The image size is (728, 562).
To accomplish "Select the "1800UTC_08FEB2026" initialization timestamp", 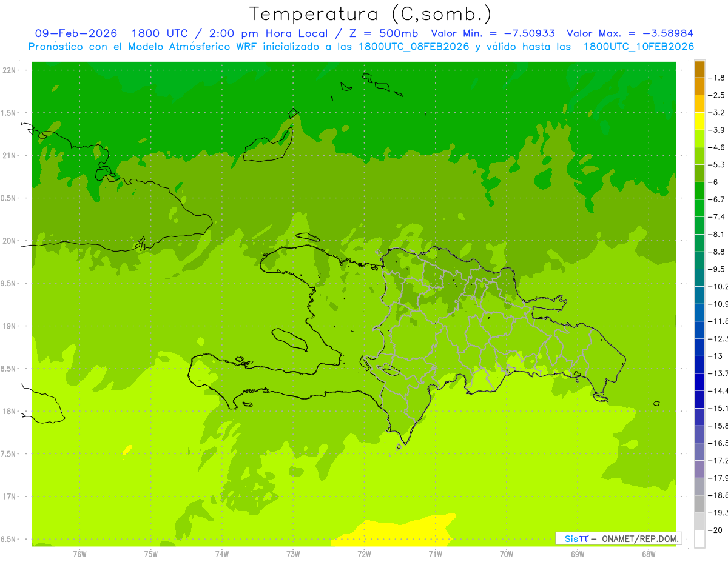I will [x=414, y=47].
